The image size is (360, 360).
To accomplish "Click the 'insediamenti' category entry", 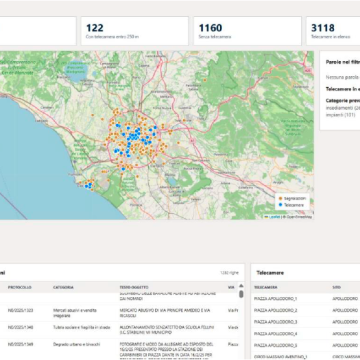I will 343,108.
